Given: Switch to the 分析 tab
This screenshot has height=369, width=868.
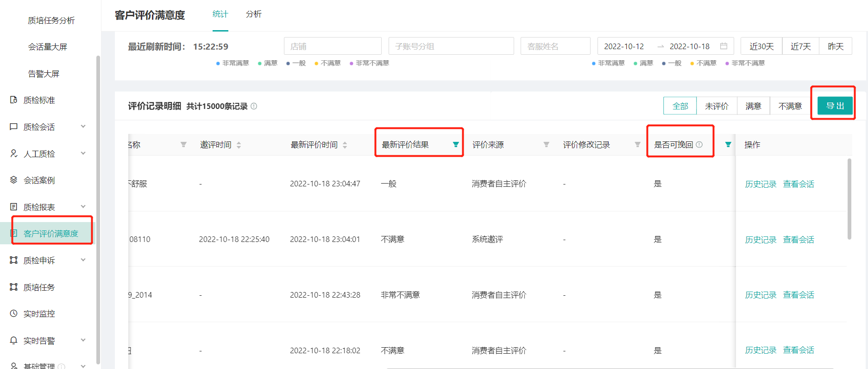Looking at the screenshot, I should tap(253, 14).
